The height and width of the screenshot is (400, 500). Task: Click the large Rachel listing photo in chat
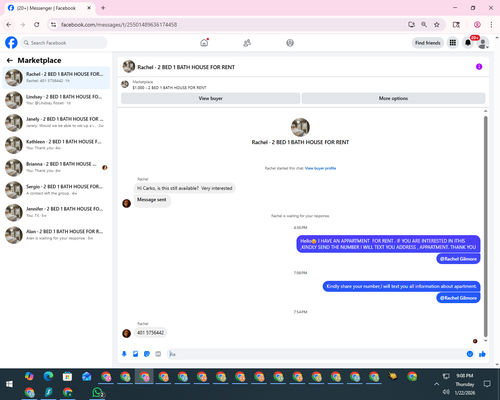click(x=300, y=127)
